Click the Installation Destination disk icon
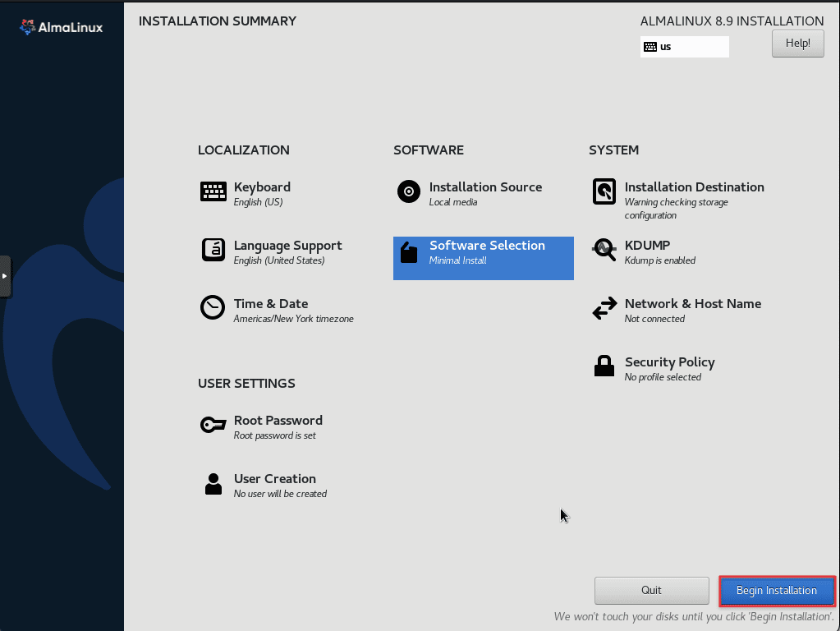840x631 pixels. tap(604, 192)
